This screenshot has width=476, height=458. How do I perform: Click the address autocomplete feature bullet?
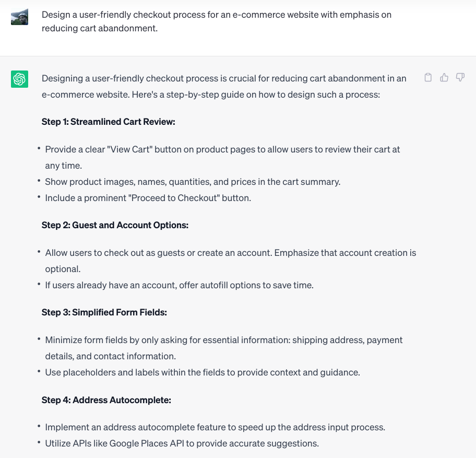216,427
